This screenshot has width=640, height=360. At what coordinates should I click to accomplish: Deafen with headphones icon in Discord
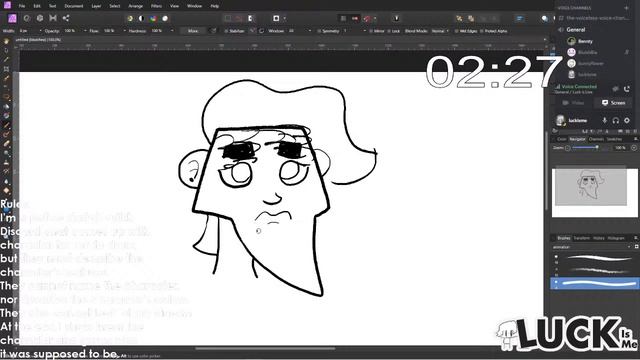[616, 120]
